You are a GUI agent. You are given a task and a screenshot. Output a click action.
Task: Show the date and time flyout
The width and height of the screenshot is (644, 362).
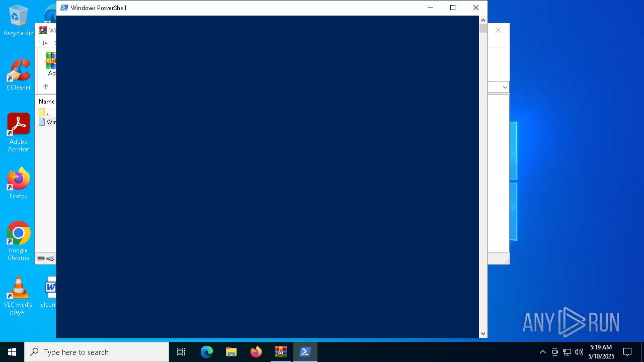coord(601,352)
